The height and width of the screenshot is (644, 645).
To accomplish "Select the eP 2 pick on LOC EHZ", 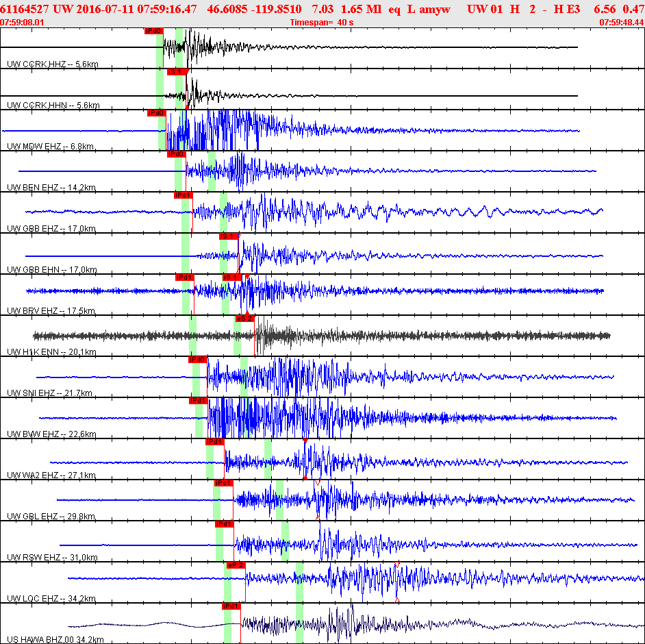I will tap(236, 566).
